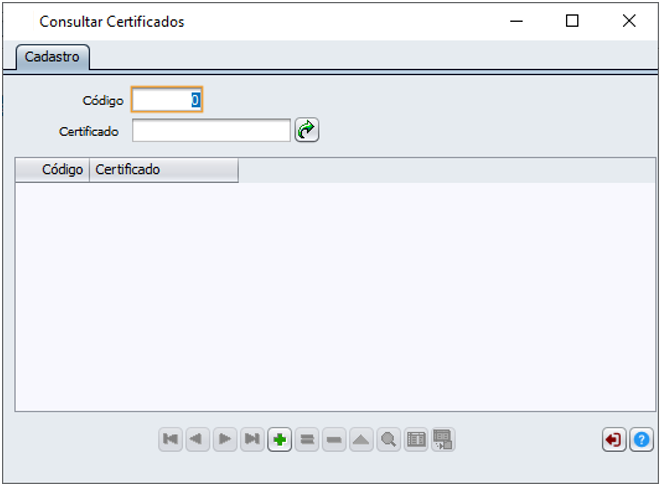Add new certificate with green plus
Image resolution: width=660 pixels, height=485 pixels.
point(279,440)
